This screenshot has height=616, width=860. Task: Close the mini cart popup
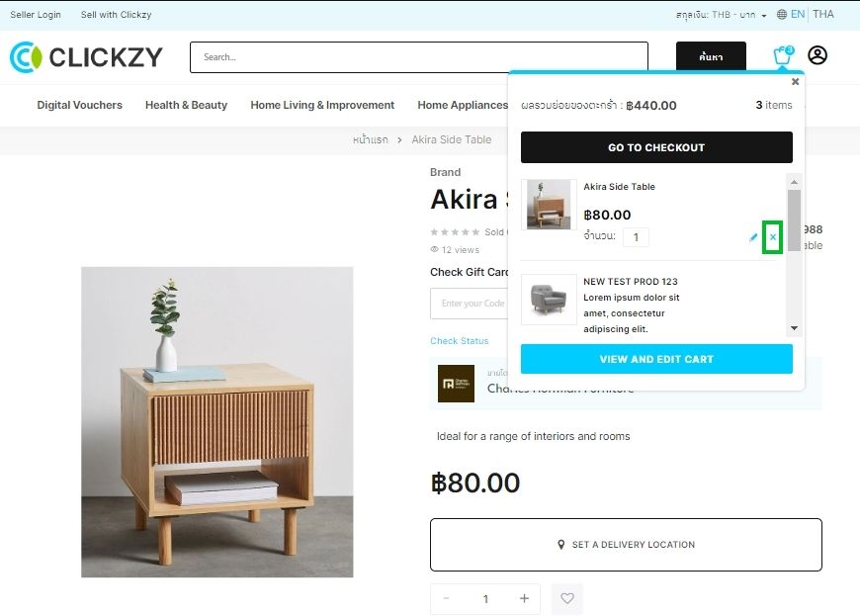[x=795, y=82]
